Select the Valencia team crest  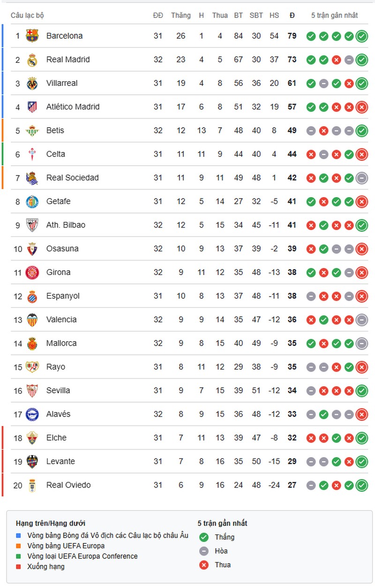[32, 320]
